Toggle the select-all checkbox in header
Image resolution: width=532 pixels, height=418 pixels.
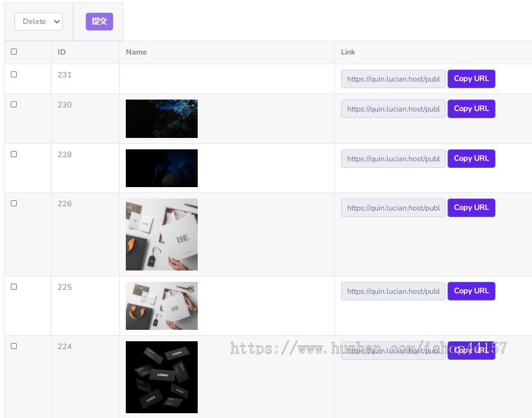pos(14,52)
